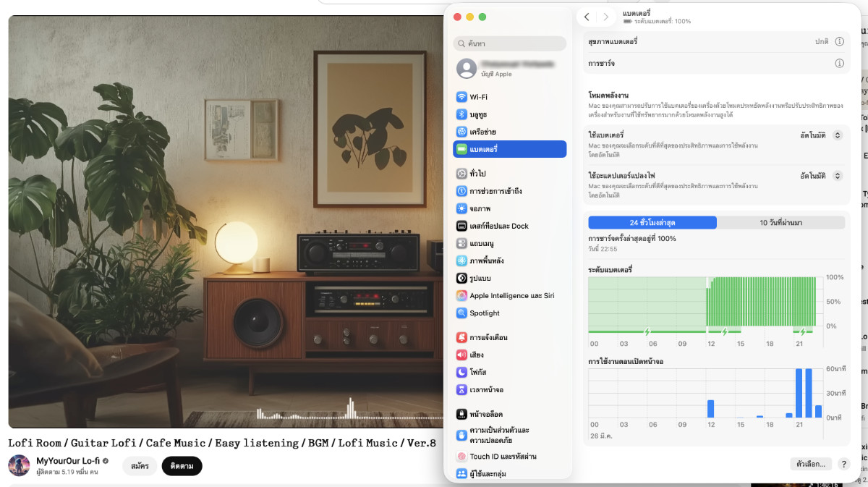The width and height of the screenshot is (868, 487).
Task: Go back using the left chevron
Action: pyautogui.click(x=587, y=17)
